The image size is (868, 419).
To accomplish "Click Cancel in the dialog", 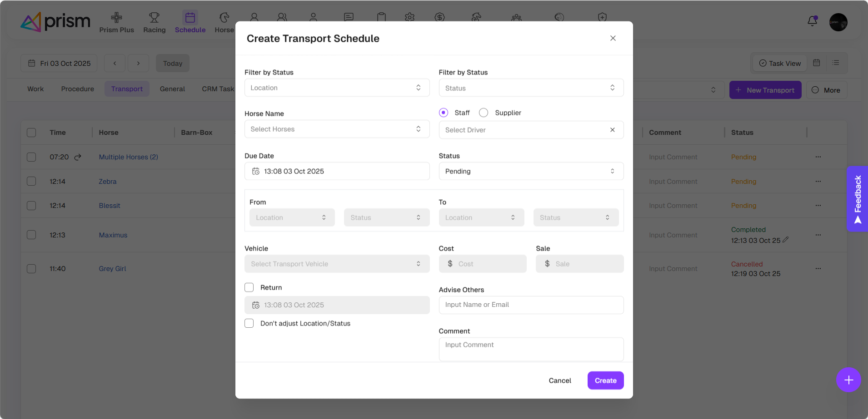I will tap(559, 380).
